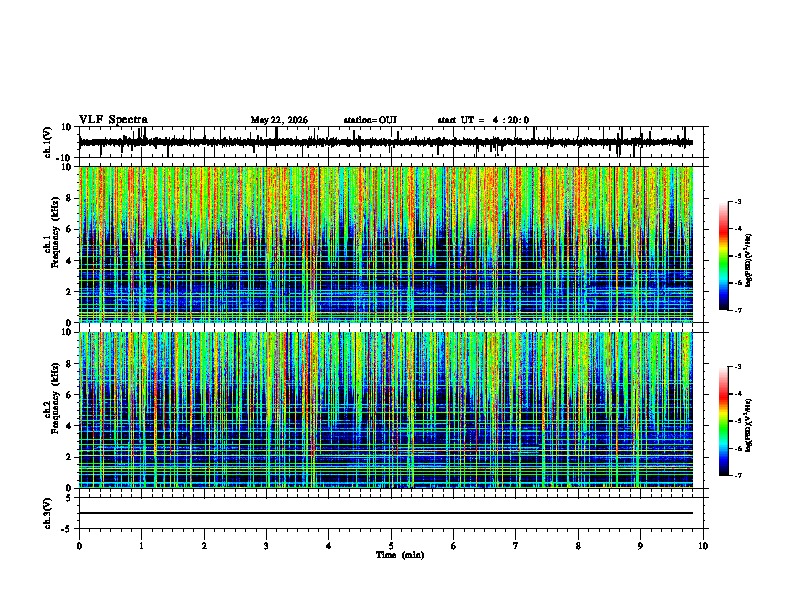Click the ch.2 Frequency (kHz) axis label
This screenshot has width=792, height=612.
[x=54, y=398]
